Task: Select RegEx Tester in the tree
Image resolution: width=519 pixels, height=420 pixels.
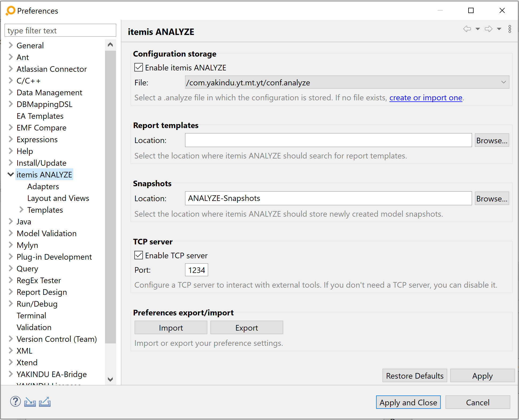Action: (x=39, y=280)
